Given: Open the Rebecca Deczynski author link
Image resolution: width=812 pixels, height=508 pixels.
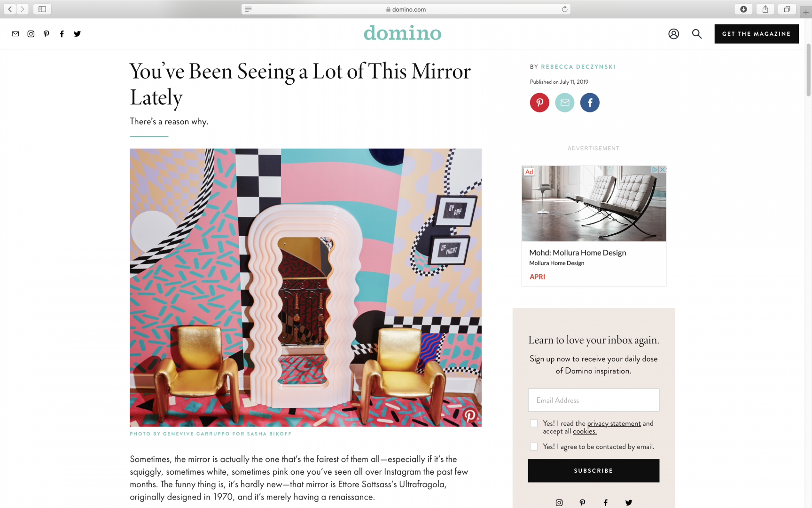Looking at the screenshot, I should tap(578, 67).
